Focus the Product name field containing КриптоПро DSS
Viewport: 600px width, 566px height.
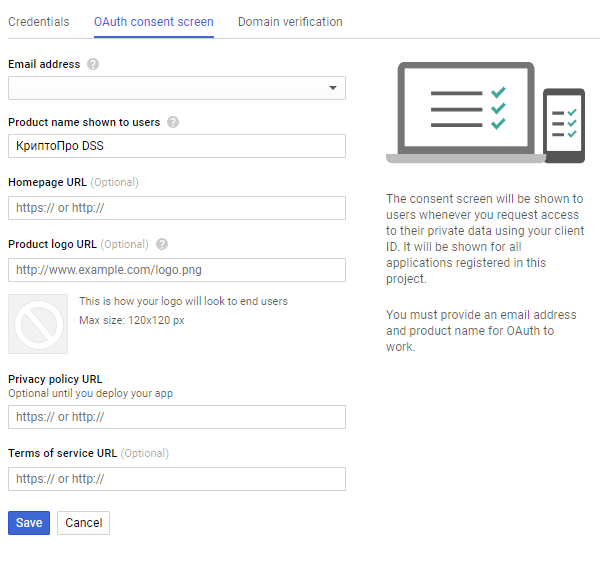(177, 147)
